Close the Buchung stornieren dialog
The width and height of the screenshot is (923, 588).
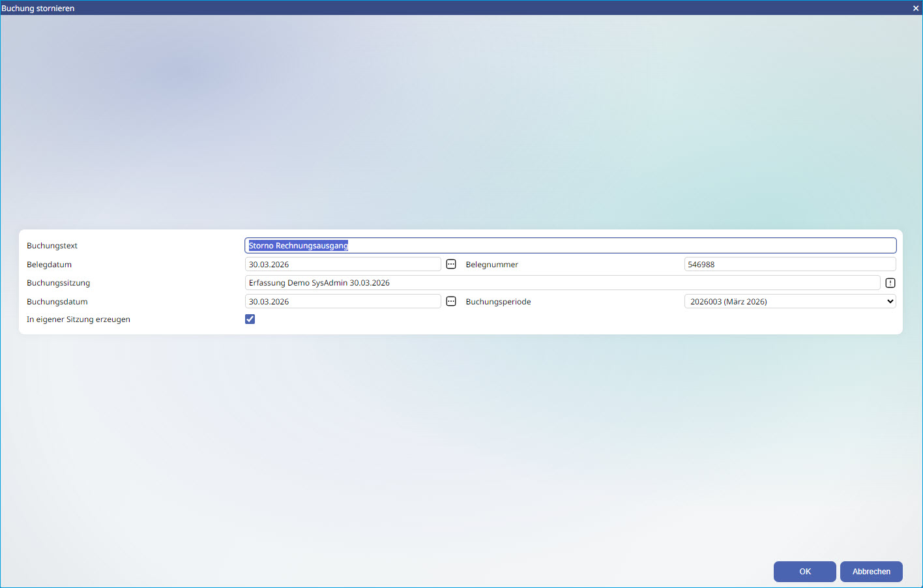[915, 8]
